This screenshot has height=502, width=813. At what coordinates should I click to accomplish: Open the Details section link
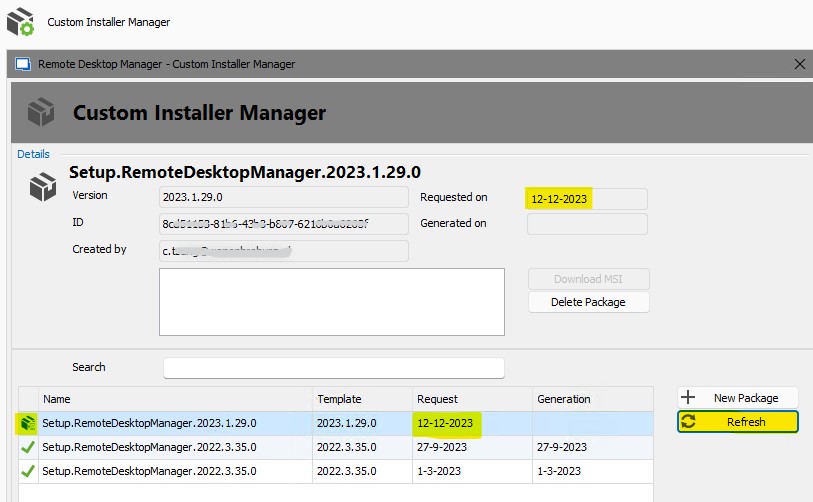pyautogui.click(x=33, y=154)
